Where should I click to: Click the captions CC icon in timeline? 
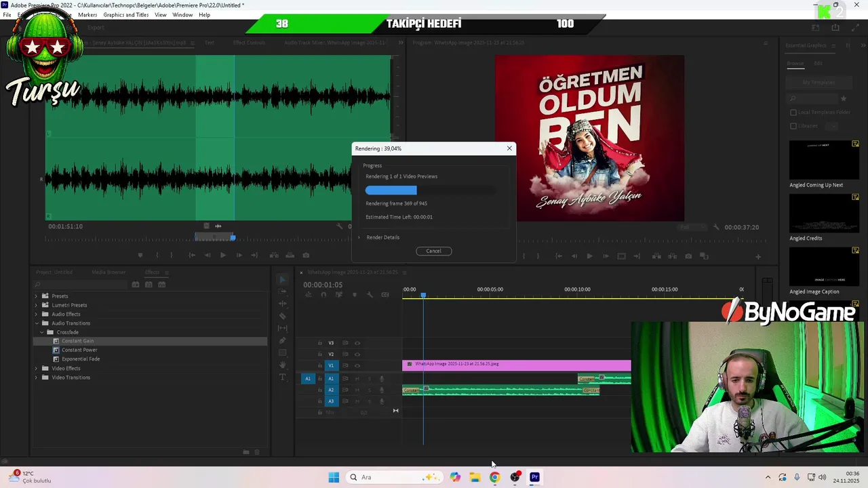tap(385, 295)
